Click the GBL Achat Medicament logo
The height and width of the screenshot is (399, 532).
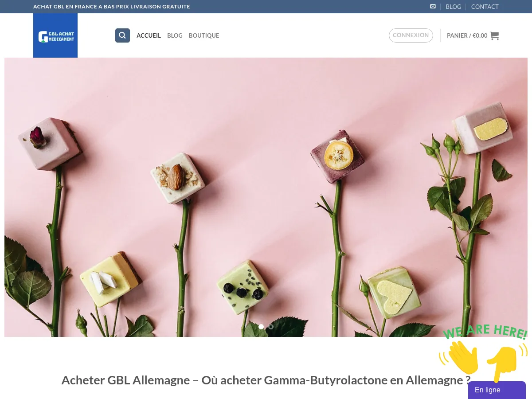tap(55, 36)
